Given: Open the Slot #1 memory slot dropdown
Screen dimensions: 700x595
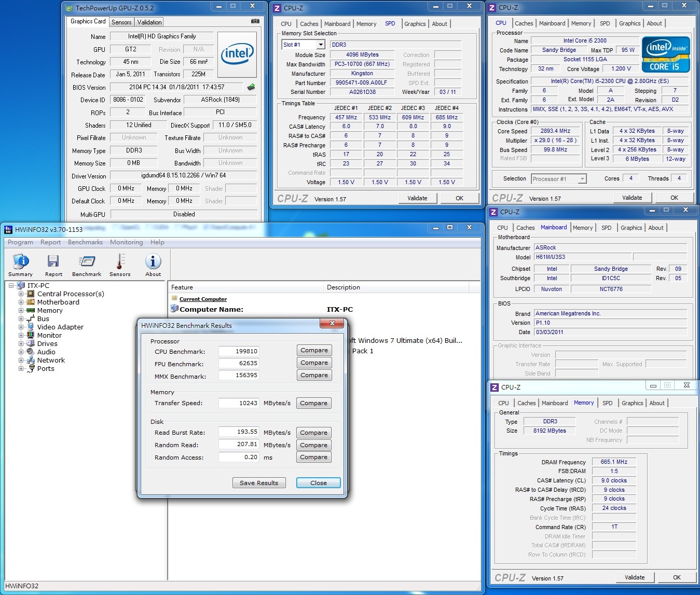Looking at the screenshot, I should (x=321, y=45).
